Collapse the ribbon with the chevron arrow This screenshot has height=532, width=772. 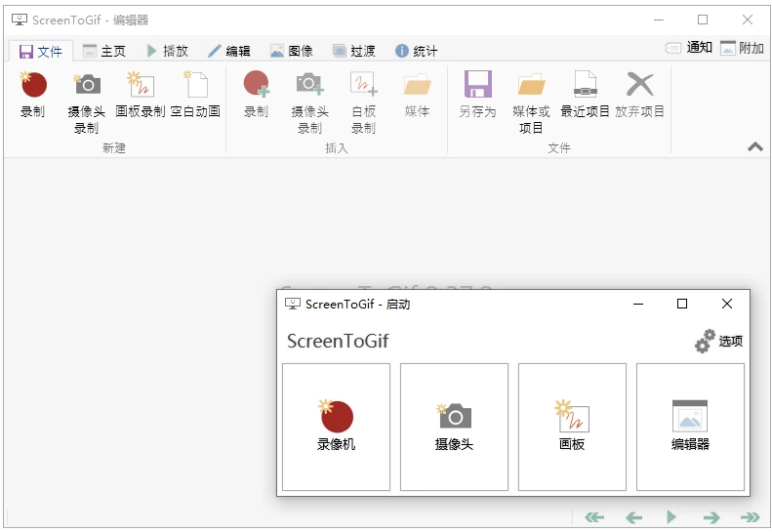coord(754,147)
